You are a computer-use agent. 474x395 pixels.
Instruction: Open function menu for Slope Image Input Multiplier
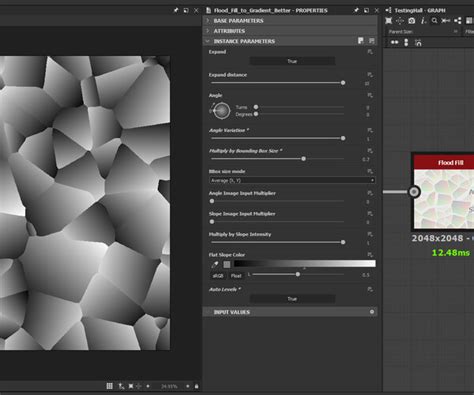370,214
